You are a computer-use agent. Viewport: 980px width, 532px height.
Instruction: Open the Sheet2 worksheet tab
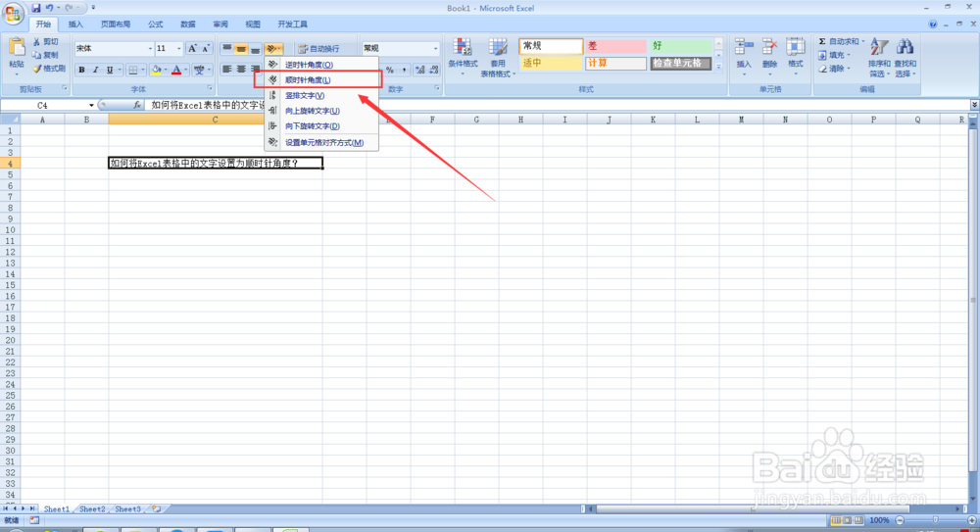pos(92,508)
